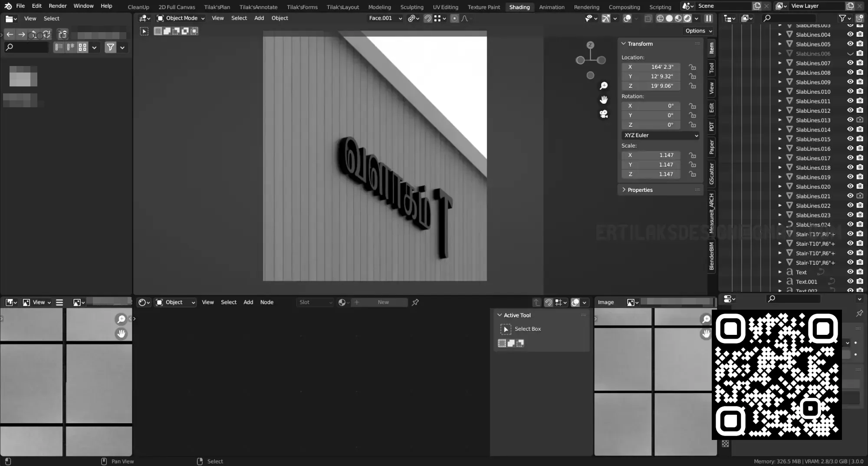Click the Select Box tool icon
Screen dimensions: 868x466
(506, 329)
